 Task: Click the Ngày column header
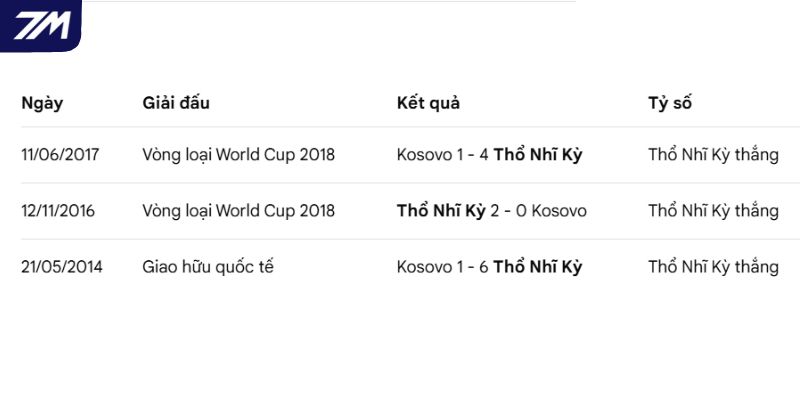(42, 103)
